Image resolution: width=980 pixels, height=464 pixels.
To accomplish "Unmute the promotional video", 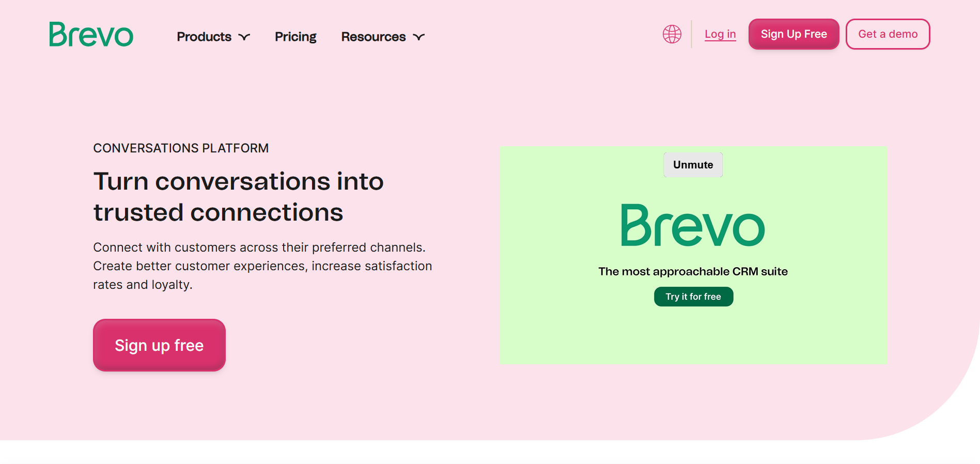I will (693, 165).
